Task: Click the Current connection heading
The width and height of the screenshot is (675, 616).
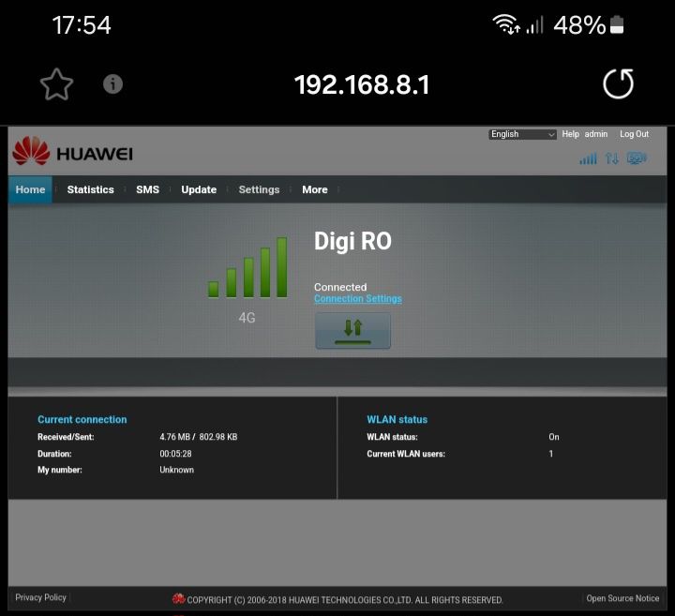Action: click(82, 419)
